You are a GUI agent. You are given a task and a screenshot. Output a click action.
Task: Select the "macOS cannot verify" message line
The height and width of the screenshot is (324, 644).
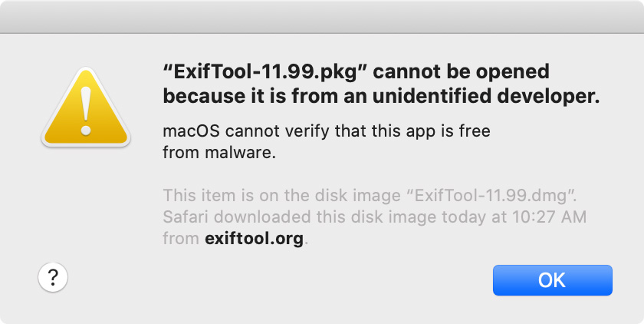[327, 131]
